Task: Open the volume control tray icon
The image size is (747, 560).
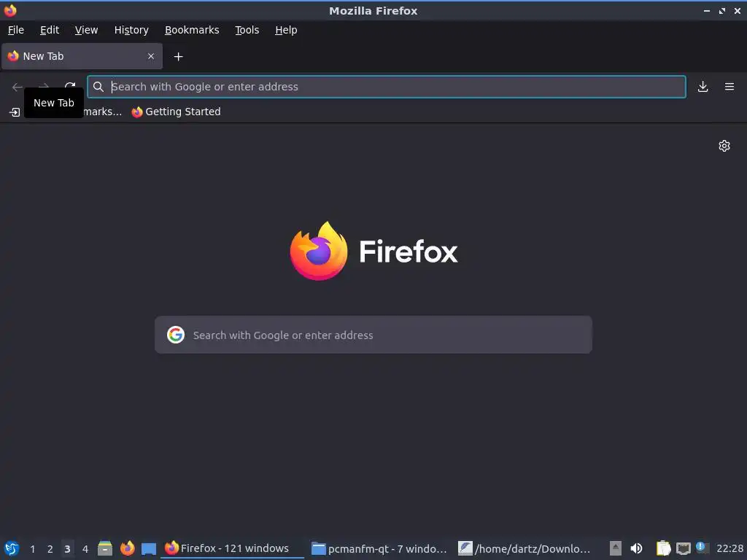Action: coord(636,548)
